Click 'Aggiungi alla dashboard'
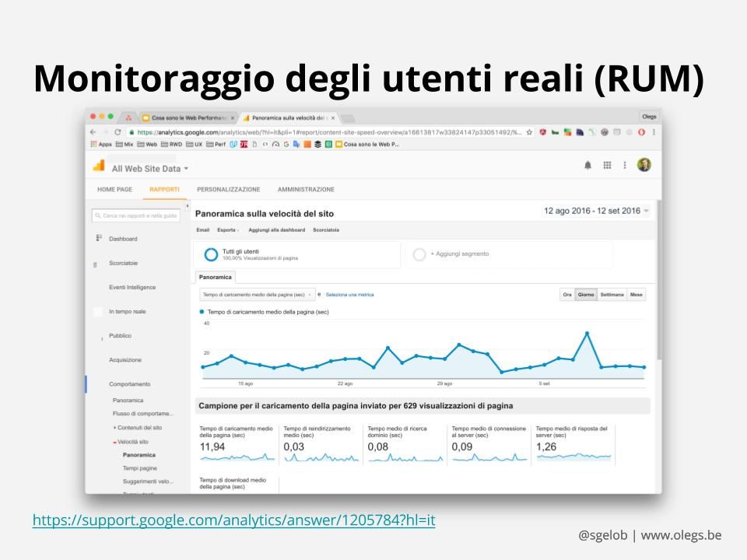747x560 pixels. click(277, 230)
